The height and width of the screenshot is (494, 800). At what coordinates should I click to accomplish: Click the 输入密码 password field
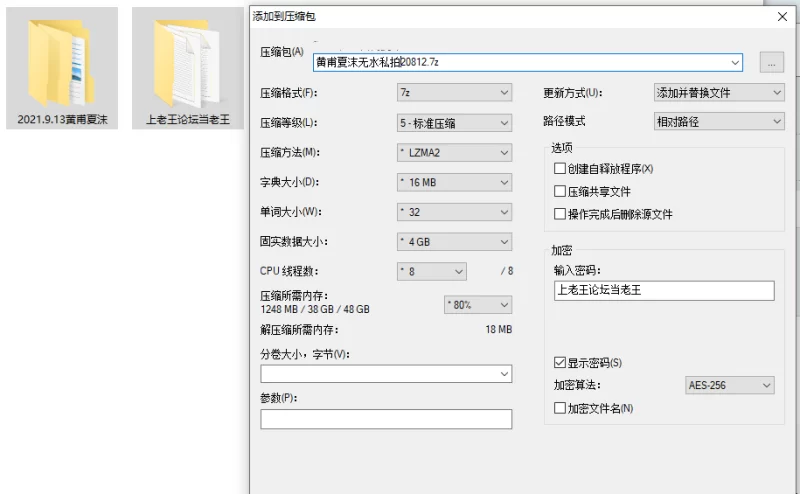coord(664,290)
